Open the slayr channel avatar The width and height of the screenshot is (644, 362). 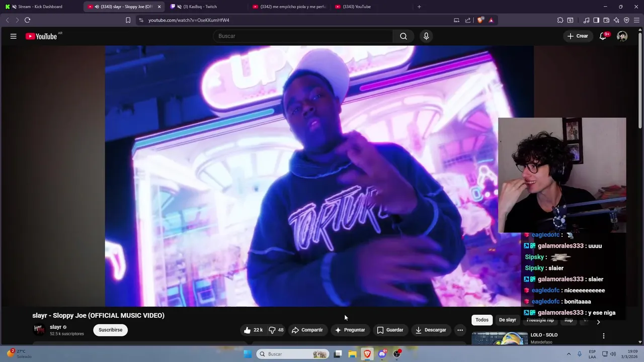click(x=39, y=330)
